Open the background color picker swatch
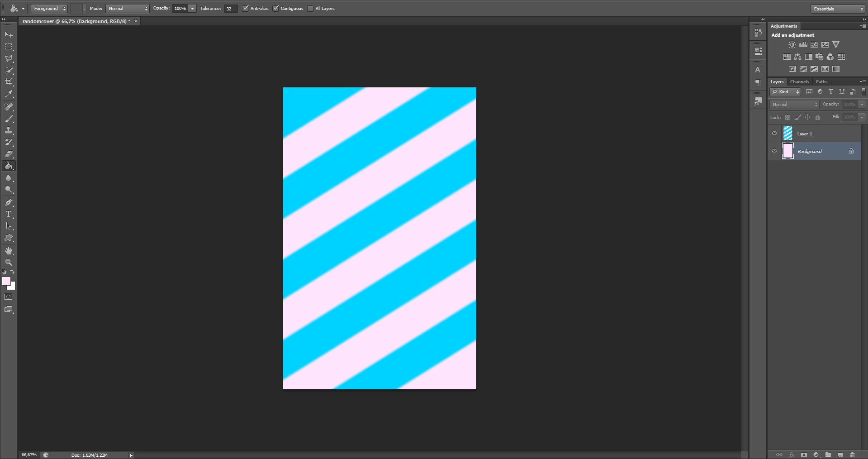This screenshot has width=868, height=459. tap(13, 287)
